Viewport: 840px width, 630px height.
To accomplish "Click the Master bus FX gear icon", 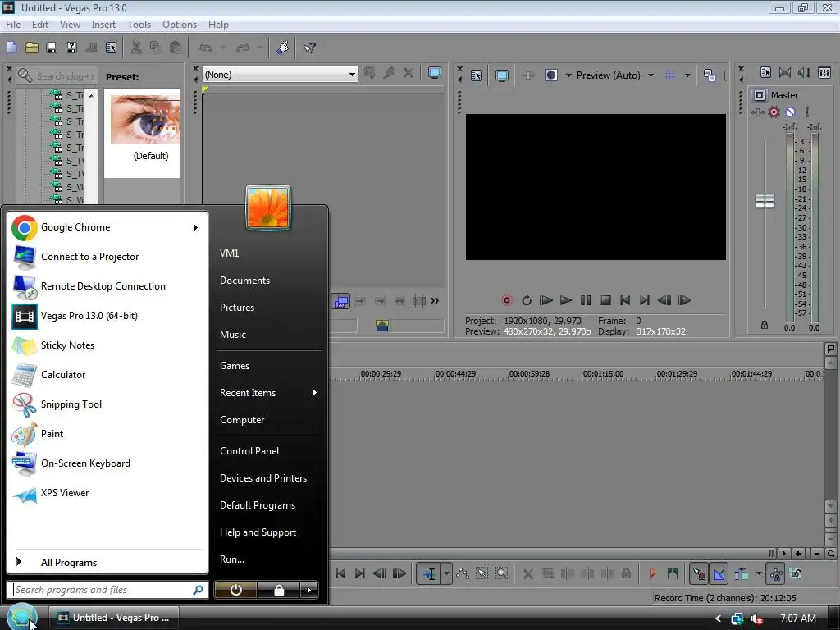I will pyautogui.click(x=774, y=112).
